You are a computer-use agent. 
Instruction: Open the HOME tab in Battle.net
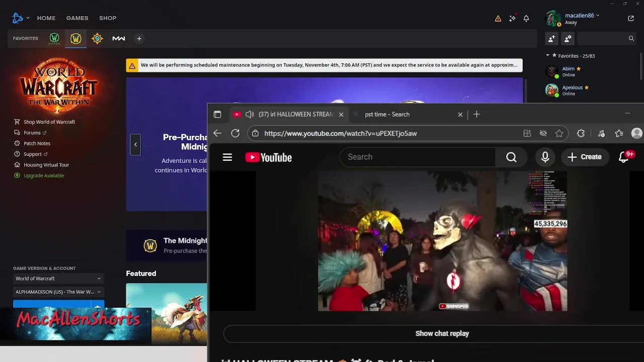pyautogui.click(x=46, y=18)
